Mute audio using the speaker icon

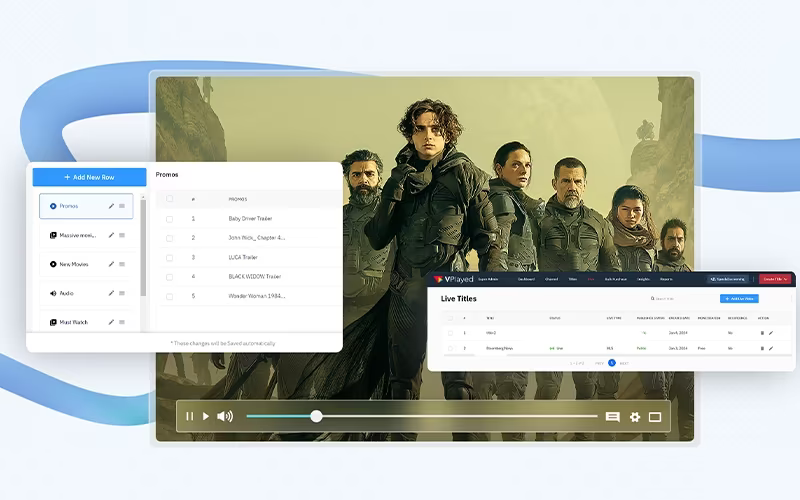(x=225, y=416)
